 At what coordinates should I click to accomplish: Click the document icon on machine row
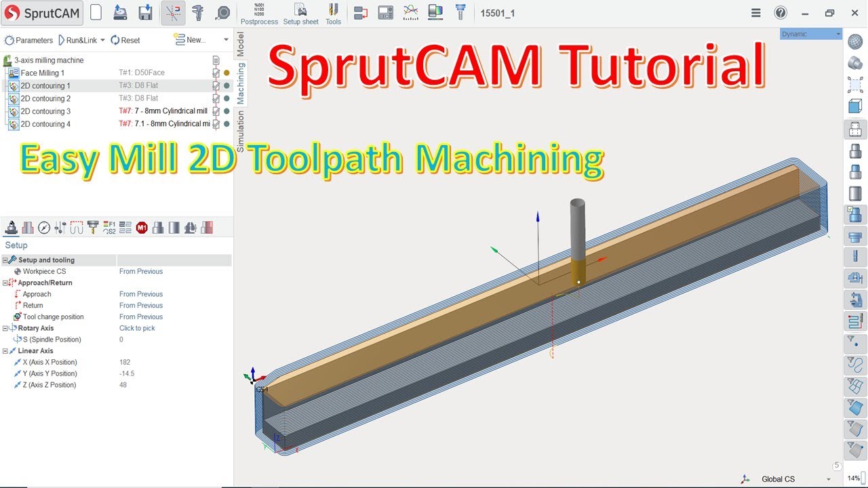(x=216, y=60)
